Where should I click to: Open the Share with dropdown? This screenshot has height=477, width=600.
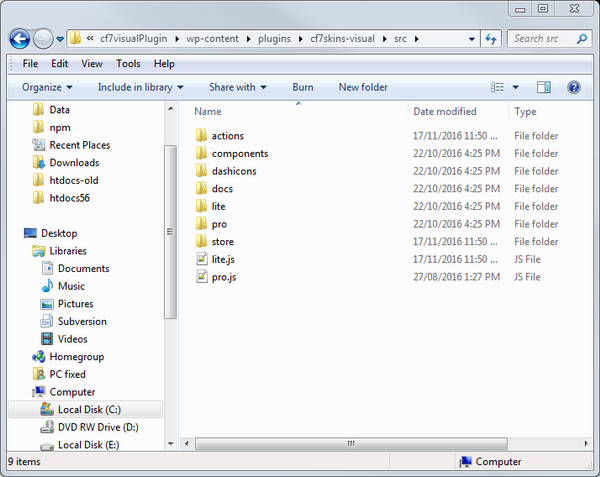click(237, 87)
